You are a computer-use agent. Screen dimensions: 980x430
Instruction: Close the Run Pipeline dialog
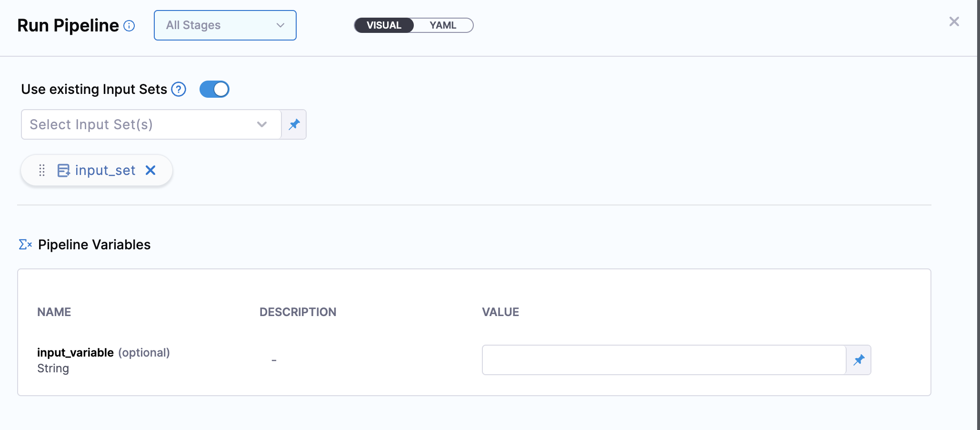coord(954,21)
